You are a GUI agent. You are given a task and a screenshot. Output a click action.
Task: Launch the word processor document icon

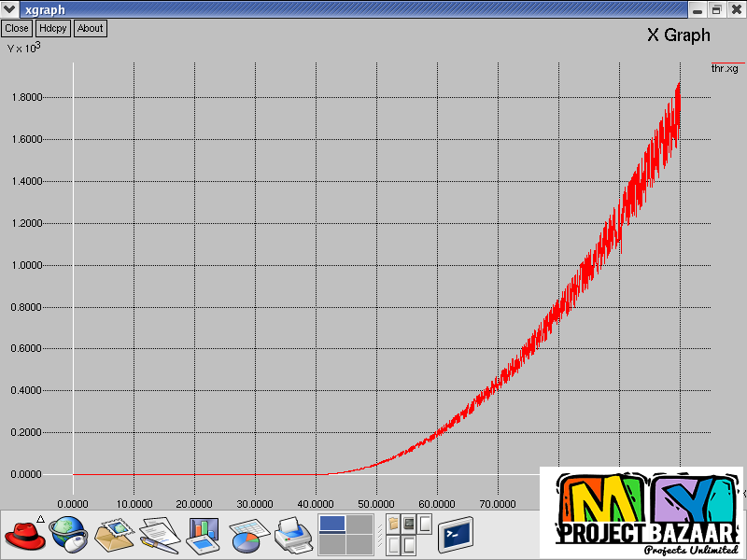pyautogui.click(x=159, y=535)
